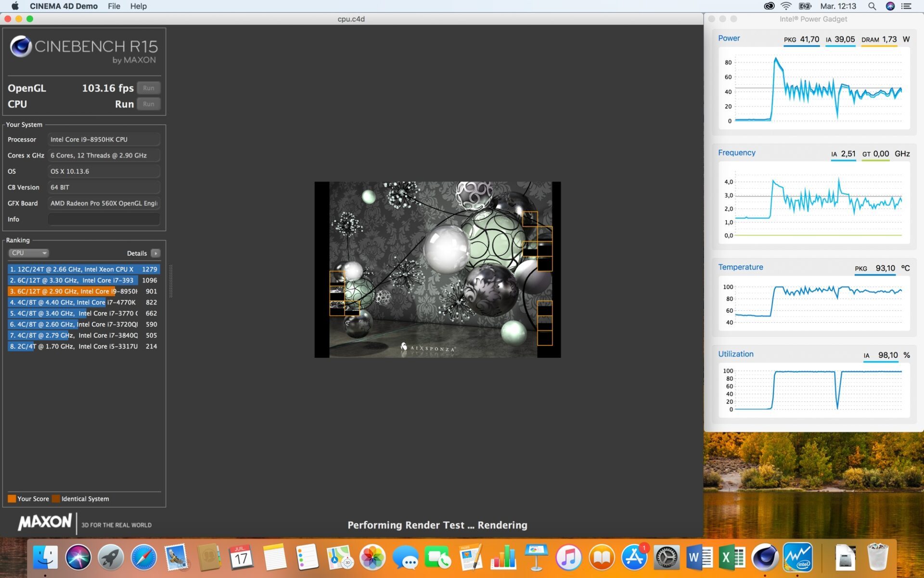Click the CPU Run button

coord(149,104)
